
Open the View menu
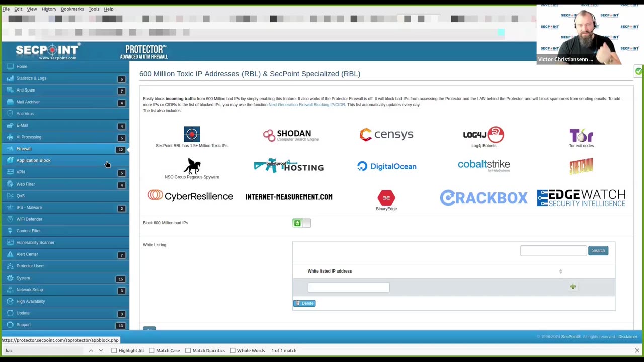pyautogui.click(x=32, y=9)
